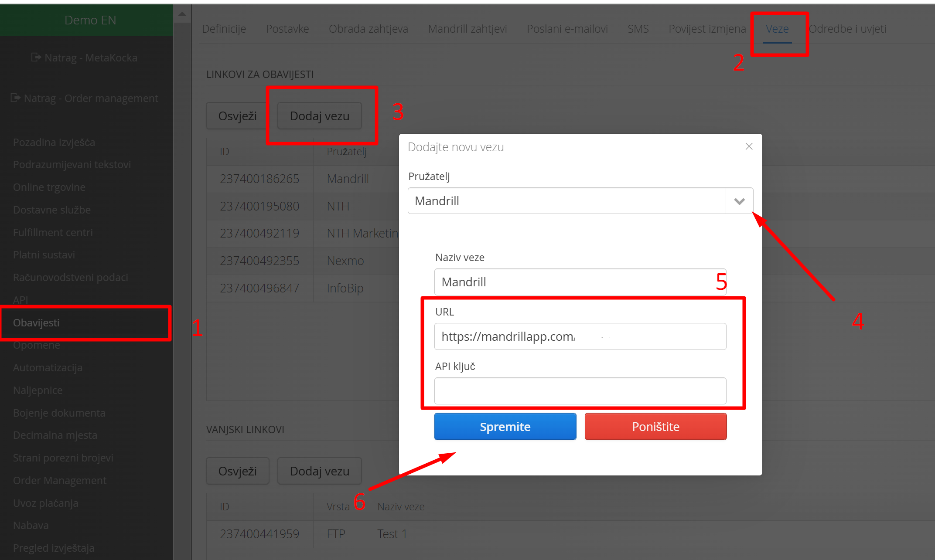Go to the SMS tab

638,29
